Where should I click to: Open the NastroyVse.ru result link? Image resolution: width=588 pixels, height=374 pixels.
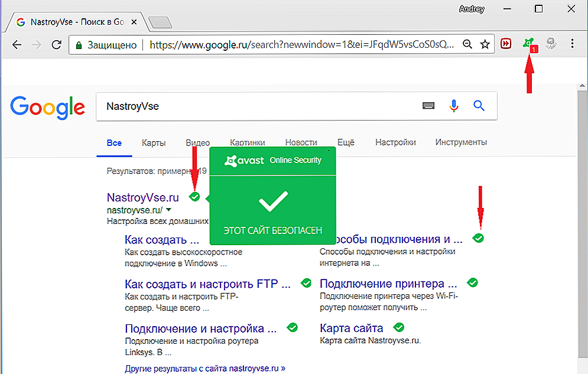(x=143, y=197)
